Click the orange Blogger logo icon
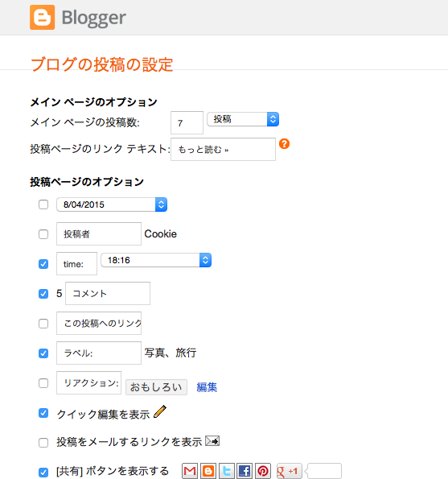 pos(42,17)
